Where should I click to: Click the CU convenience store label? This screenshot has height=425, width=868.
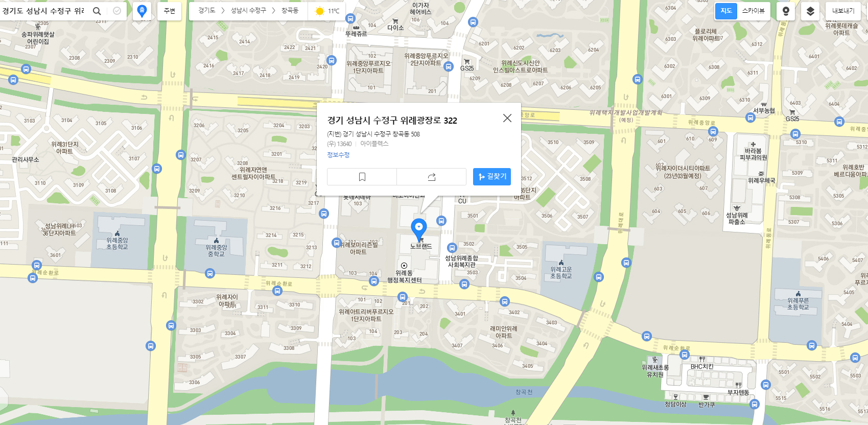coord(462,201)
